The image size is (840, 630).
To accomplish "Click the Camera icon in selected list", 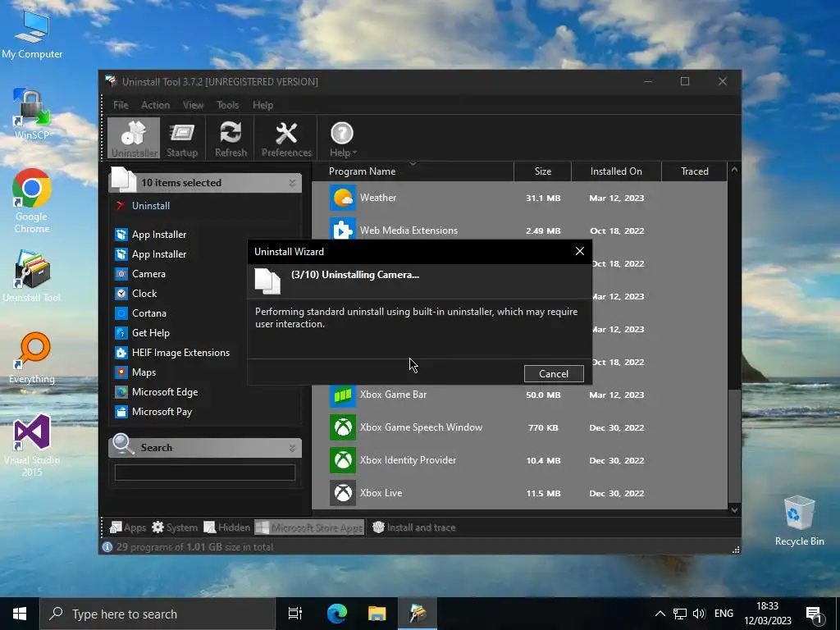I will click(121, 274).
